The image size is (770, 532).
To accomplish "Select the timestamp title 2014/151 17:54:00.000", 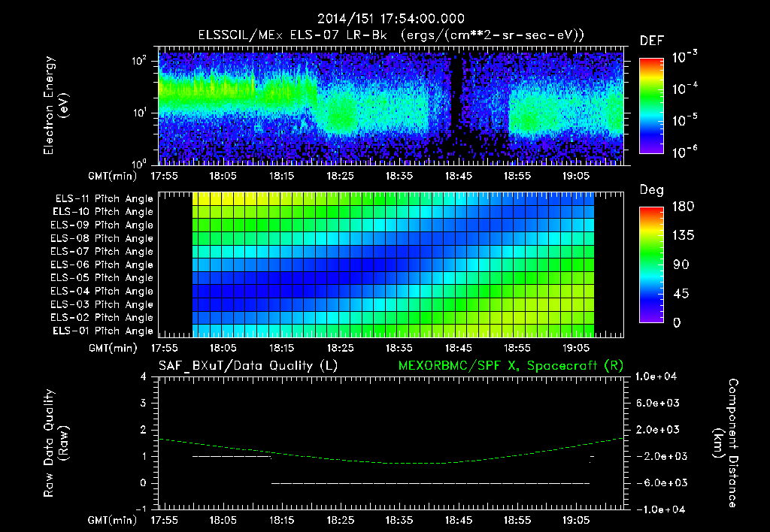I will [390, 19].
